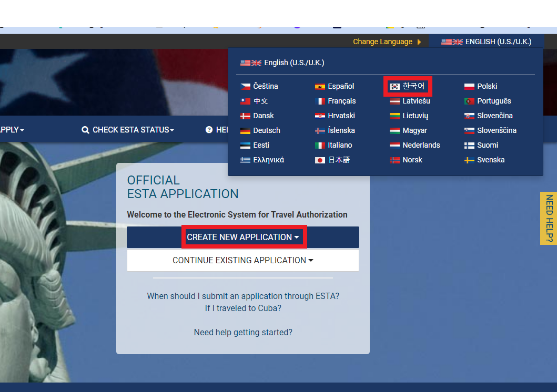This screenshot has width=557, height=392.
Task: Click the Polish flag icon
Action: (x=469, y=86)
